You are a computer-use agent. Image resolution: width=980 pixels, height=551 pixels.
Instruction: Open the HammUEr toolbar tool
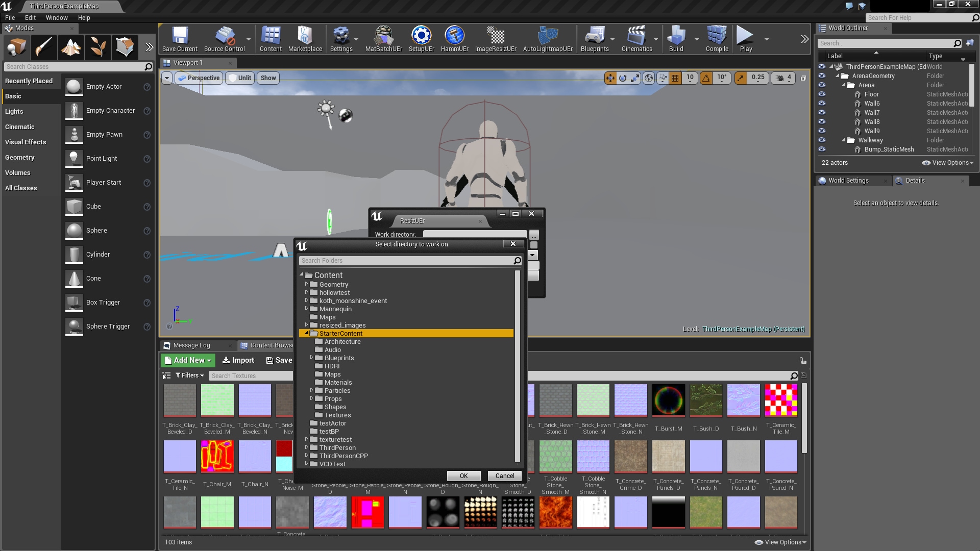(454, 38)
